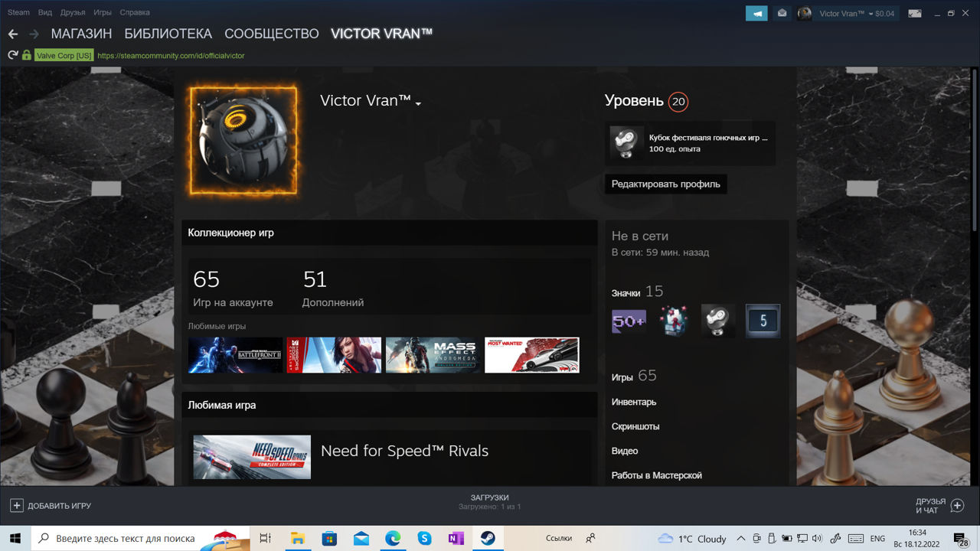The image size is (980, 551).
Task: Open the Mirror's Edge Catalyst thumbnail
Action: [x=334, y=355]
